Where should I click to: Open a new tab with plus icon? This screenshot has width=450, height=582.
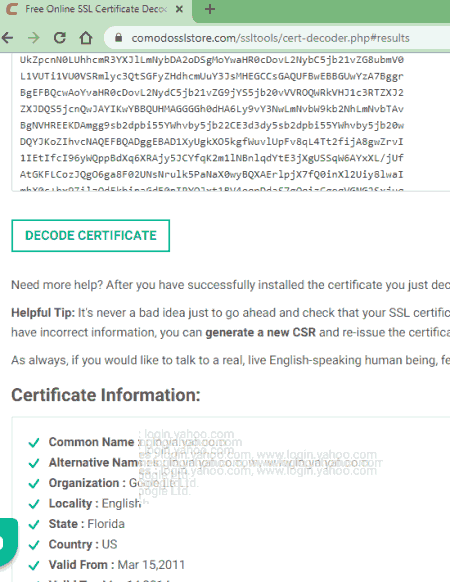coord(210,9)
